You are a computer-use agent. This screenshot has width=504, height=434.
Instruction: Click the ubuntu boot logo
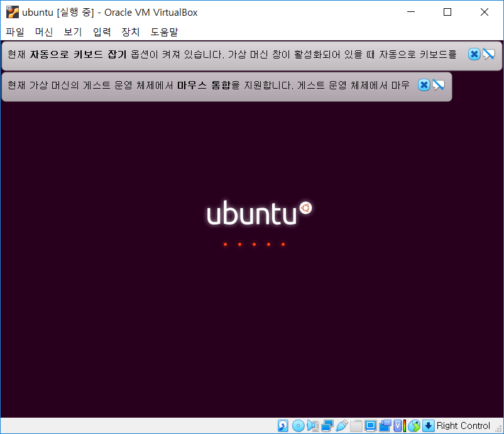click(259, 213)
